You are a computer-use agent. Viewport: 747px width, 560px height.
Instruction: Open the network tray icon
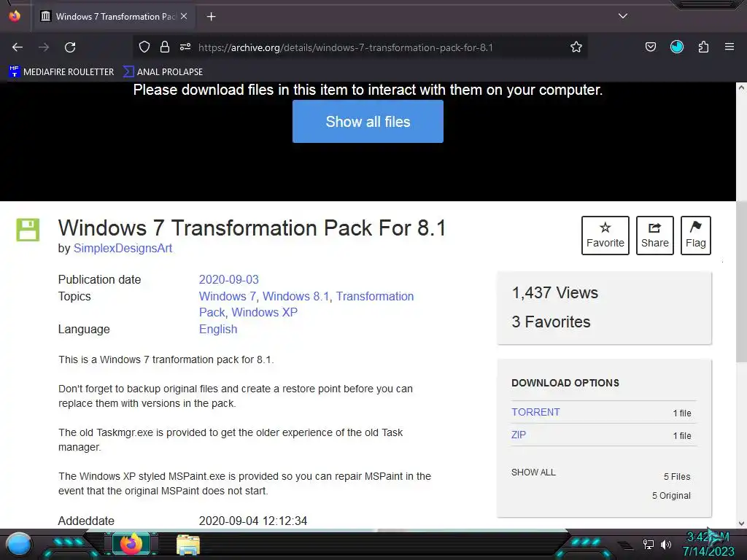(649, 544)
